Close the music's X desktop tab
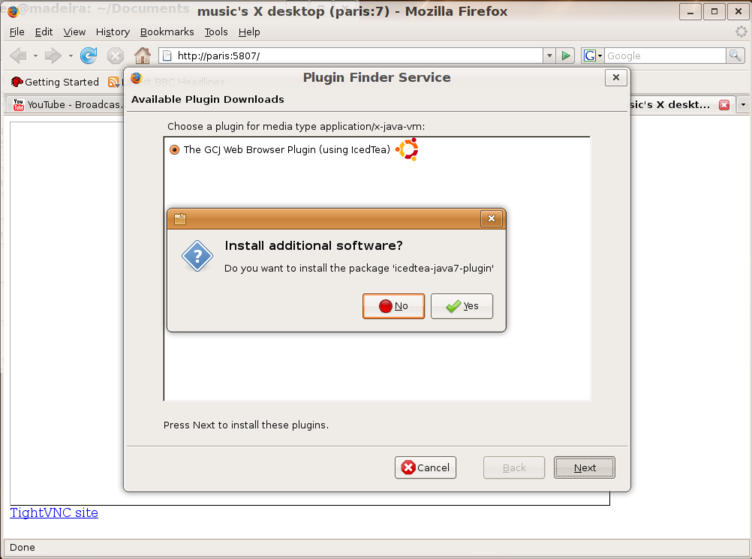Screen dimensions: 752x559 [724, 105]
